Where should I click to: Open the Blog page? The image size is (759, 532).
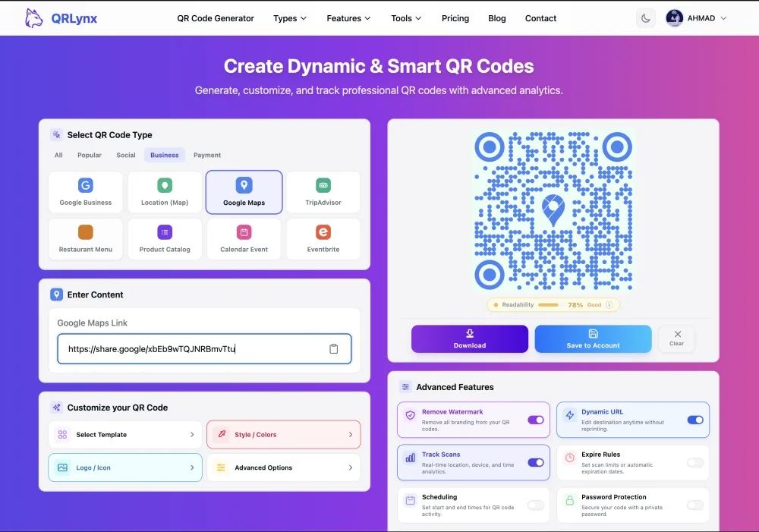pyautogui.click(x=497, y=18)
